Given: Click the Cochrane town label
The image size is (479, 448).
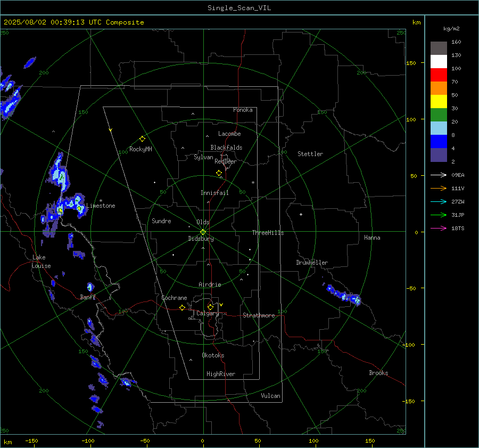Looking at the screenshot, I should 174,298.
